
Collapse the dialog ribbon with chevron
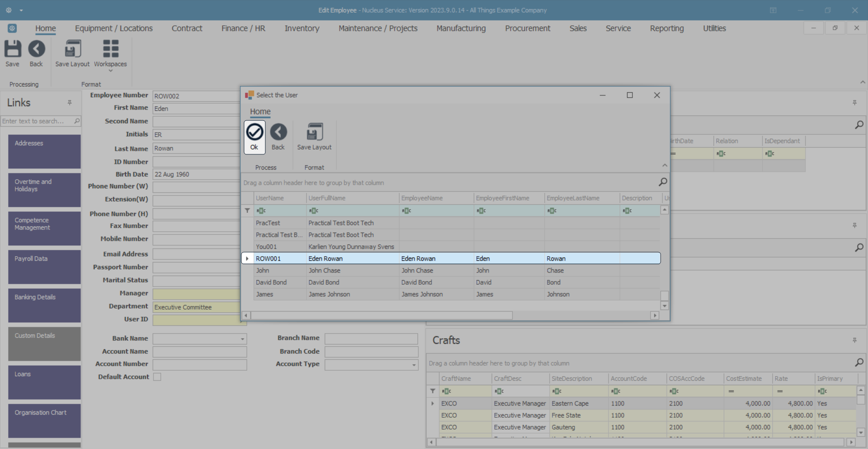point(665,165)
